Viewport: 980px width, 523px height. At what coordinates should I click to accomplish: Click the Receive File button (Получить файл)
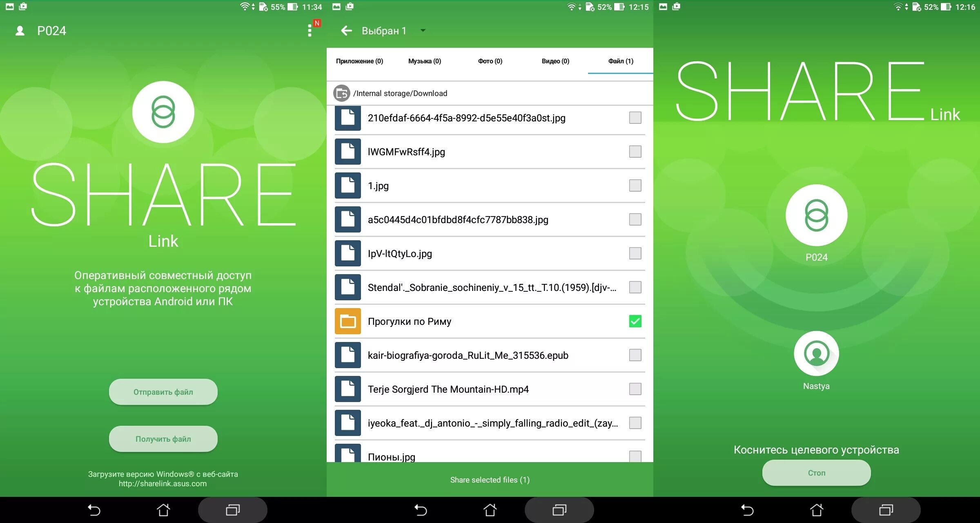(163, 439)
